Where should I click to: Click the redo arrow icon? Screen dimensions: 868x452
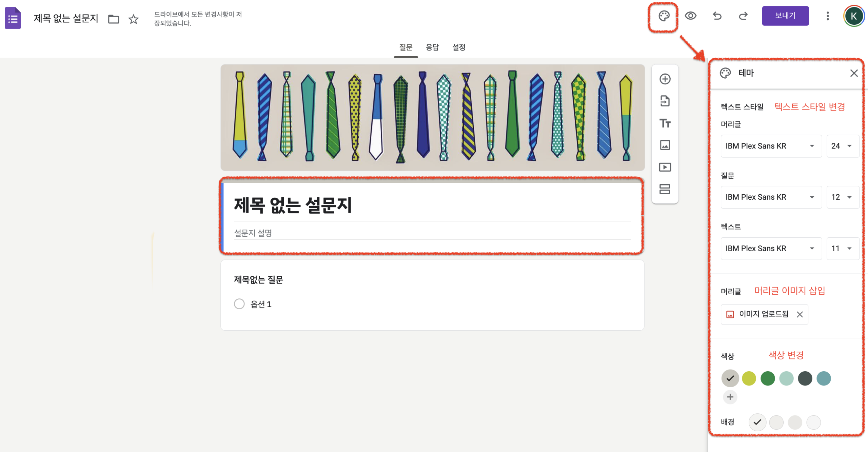(743, 16)
